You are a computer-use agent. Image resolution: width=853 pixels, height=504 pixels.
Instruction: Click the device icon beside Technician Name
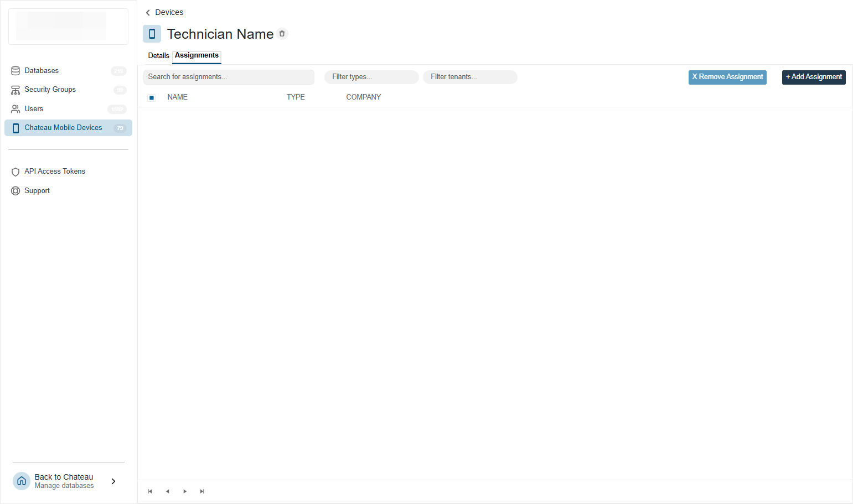pos(152,34)
